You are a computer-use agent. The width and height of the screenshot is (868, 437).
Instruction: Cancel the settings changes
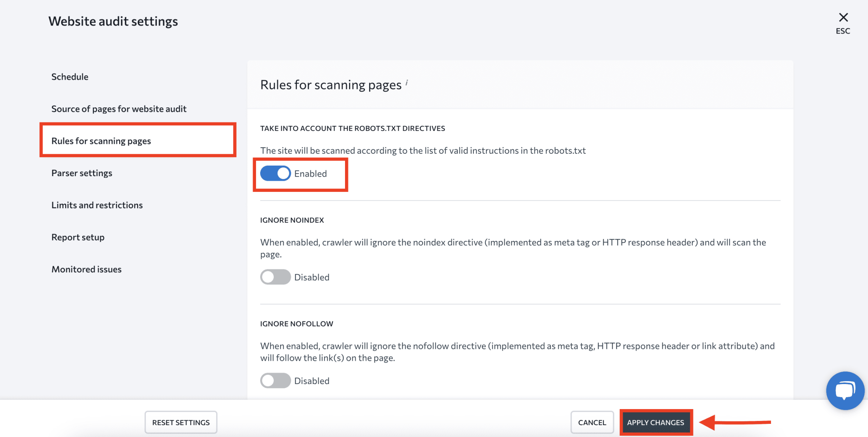click(x=592, y=422)
